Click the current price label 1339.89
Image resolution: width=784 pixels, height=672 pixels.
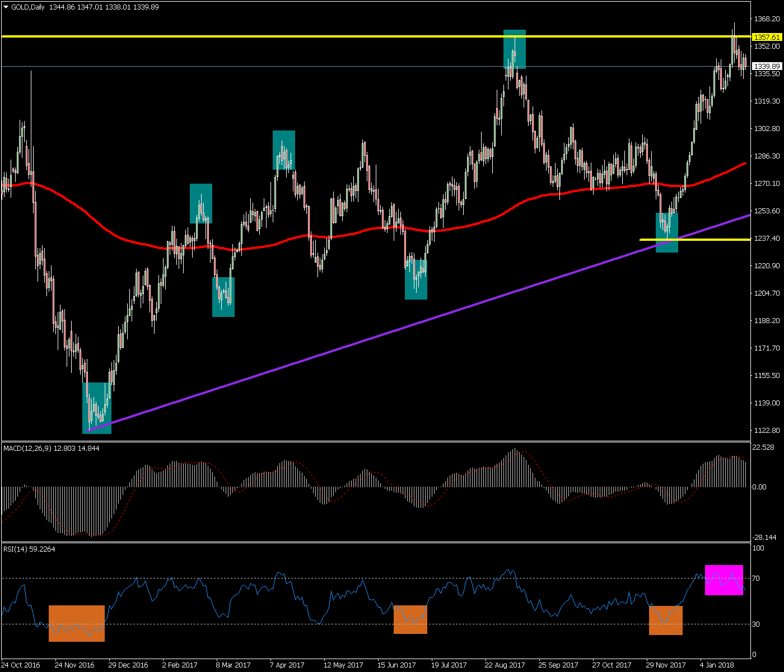pos(767,66)
